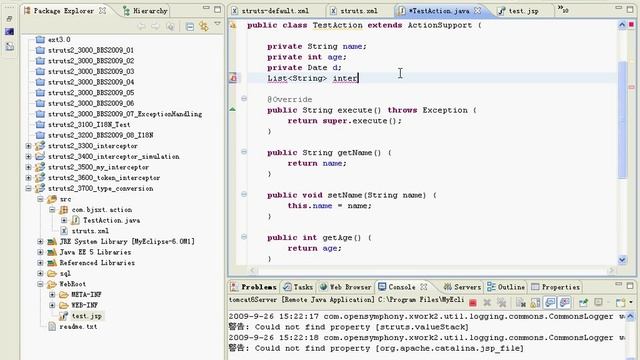Fold the setName method
This screenshot has height=360, width=640.
pyautogui.click(x=244, y=194)
